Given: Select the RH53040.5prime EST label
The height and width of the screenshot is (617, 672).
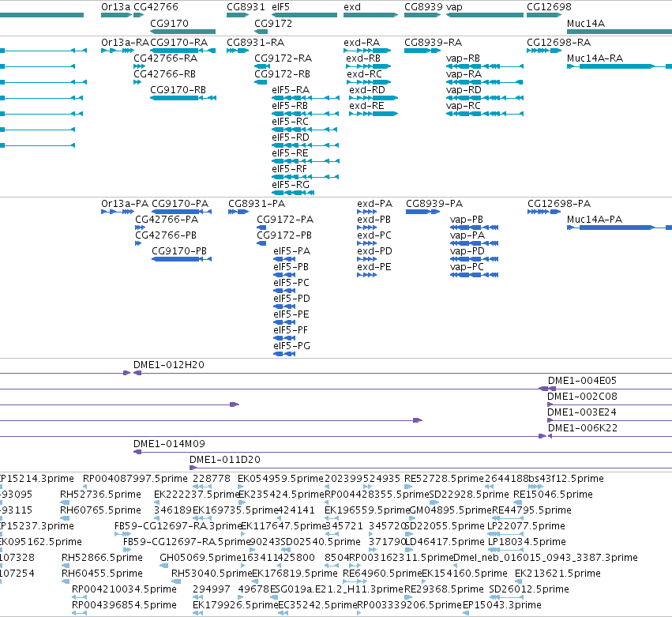Looking at the screenshot, I should tap(212, 573).
